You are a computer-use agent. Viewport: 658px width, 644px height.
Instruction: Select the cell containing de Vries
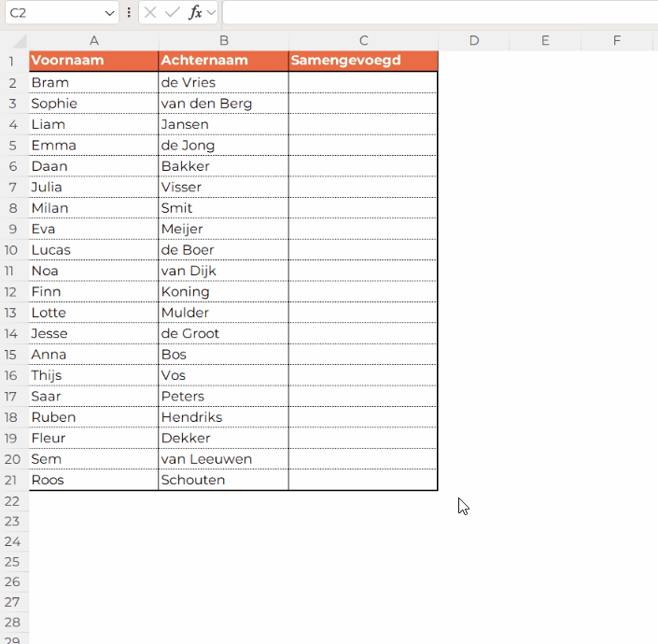click(224, 83)
